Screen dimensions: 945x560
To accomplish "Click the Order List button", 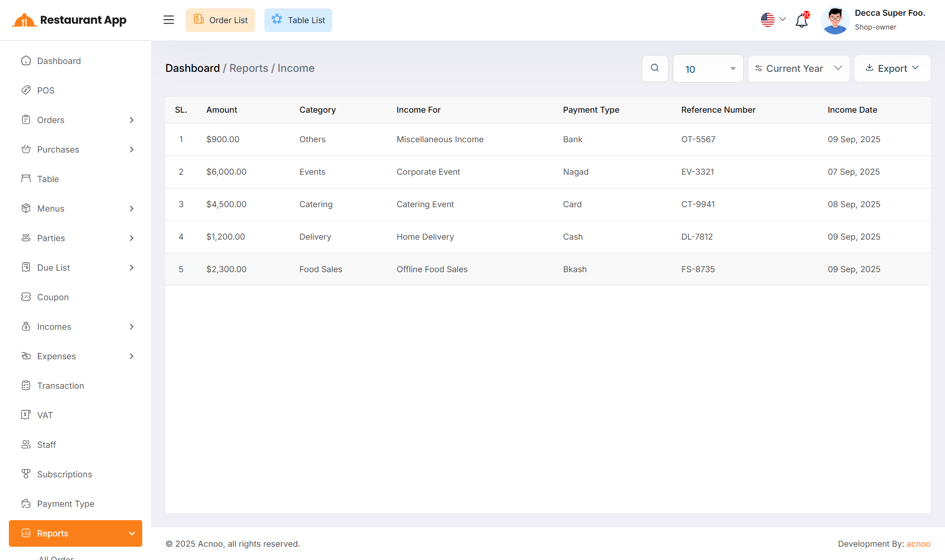I will tap(220, 20).
